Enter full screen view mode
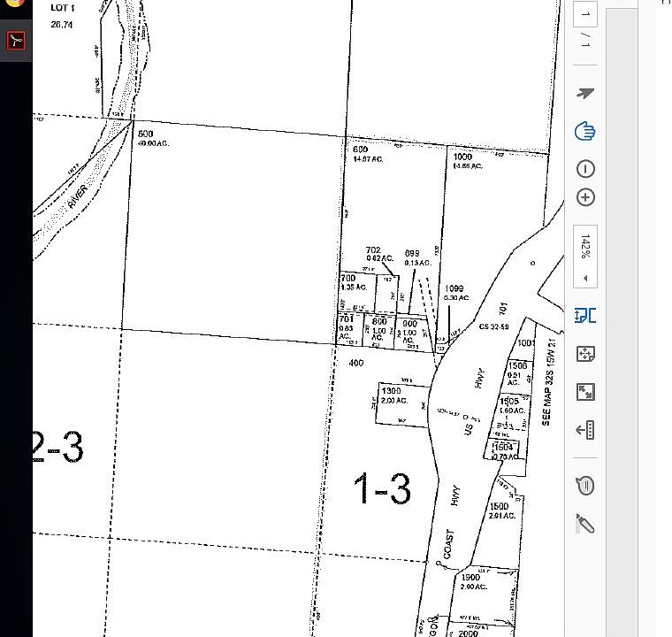Screen dimensions: 672x637 [585, 392]
